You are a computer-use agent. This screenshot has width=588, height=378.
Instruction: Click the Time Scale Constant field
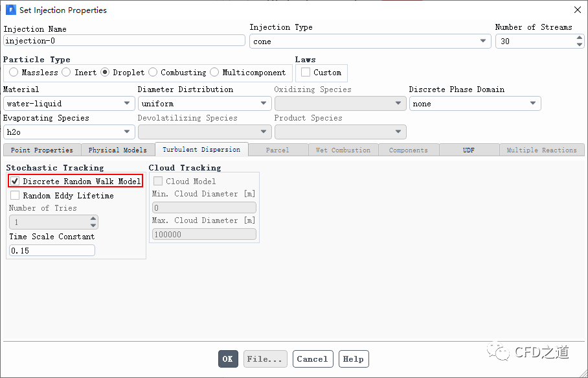pos(52,250)
